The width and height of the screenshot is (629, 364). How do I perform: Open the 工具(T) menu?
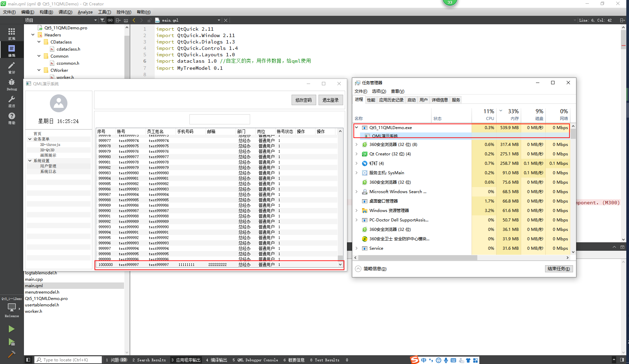pos(104,12)
